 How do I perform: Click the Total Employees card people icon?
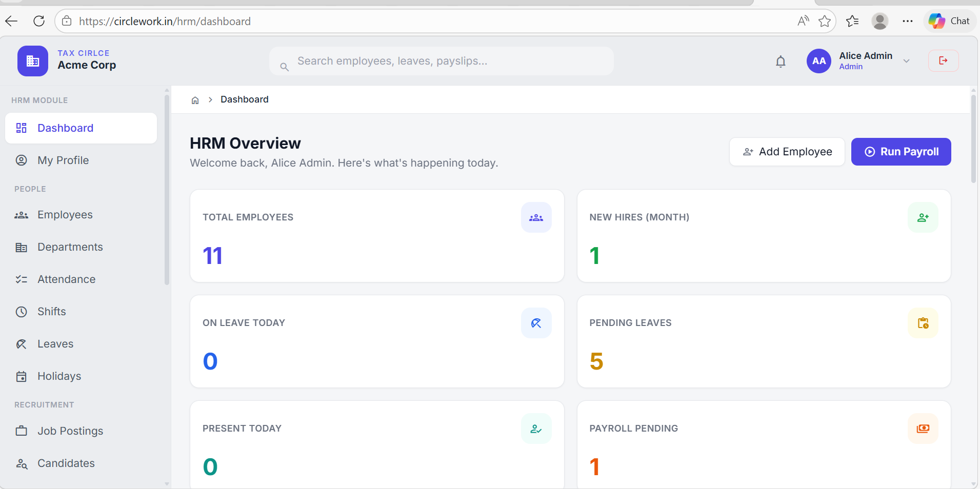(x=536, y=217)
